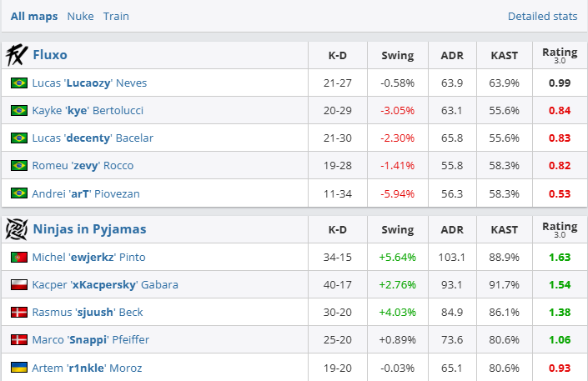This screenshot has width=588, height=381.
Task: Select the All maps tab
Action: pos(33,16)
